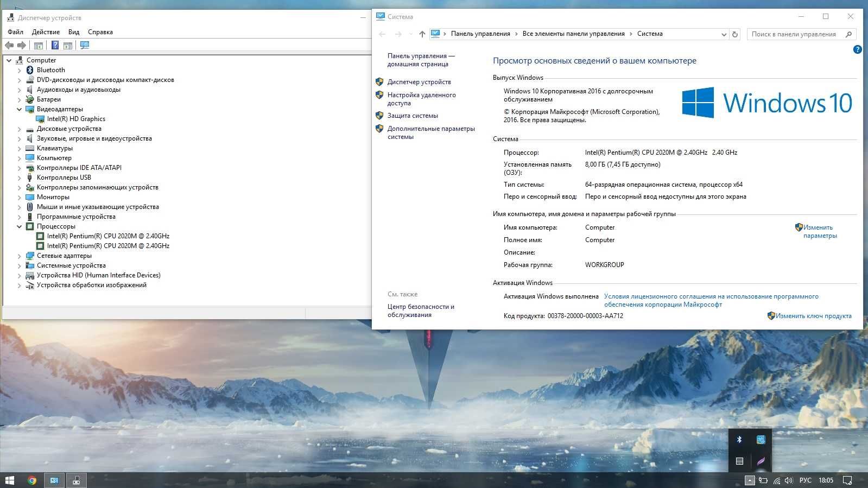Select Устройства обработки изображений category
Viewport: 868px width, 488px height.
[x=92, y=285]
